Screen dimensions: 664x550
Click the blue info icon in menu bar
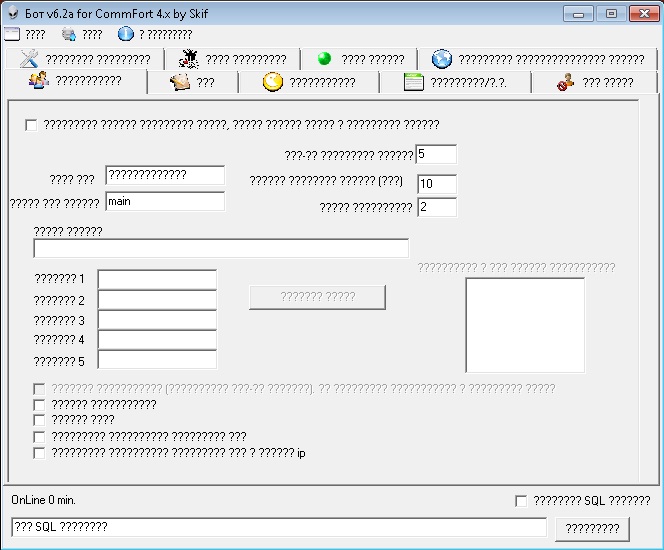(x=125, y=34)
